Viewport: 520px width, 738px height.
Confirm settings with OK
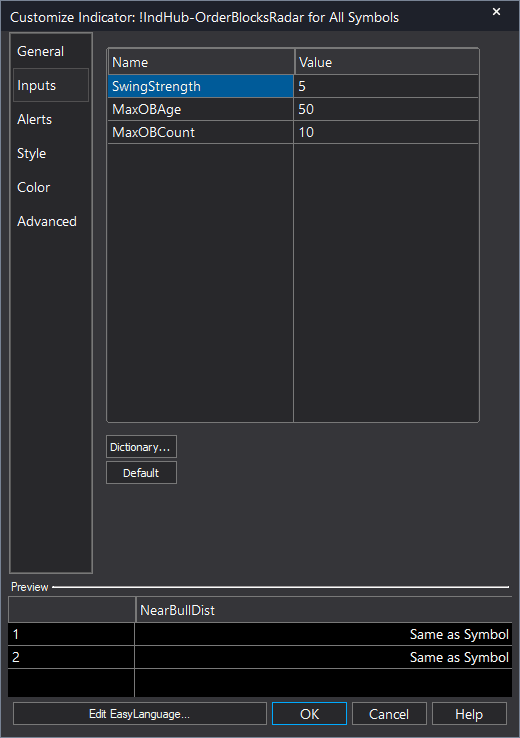(309, 714)
